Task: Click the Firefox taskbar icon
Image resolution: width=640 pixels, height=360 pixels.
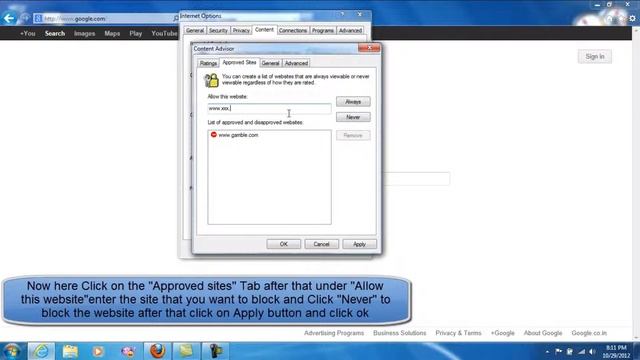Action: click(157, 351)
